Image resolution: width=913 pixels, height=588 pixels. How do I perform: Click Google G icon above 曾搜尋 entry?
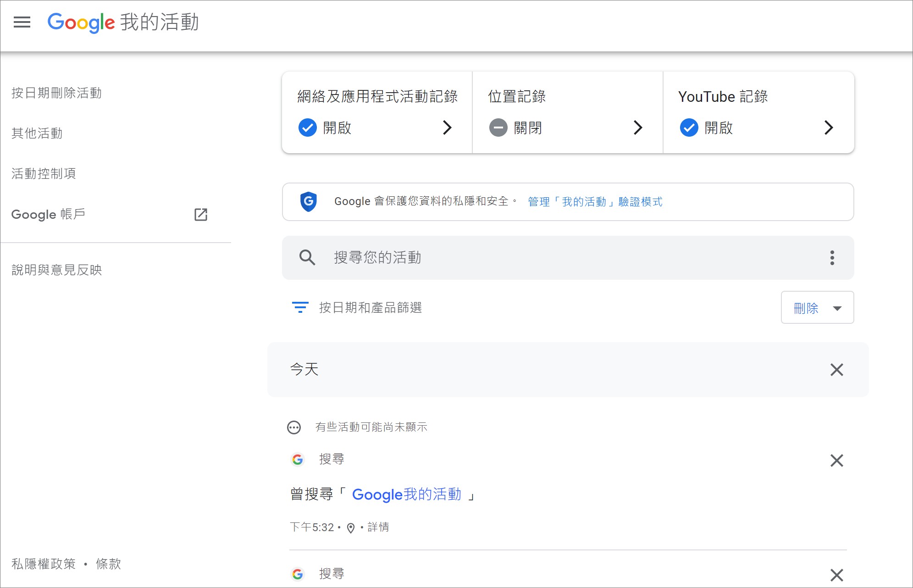pos(298,459)
